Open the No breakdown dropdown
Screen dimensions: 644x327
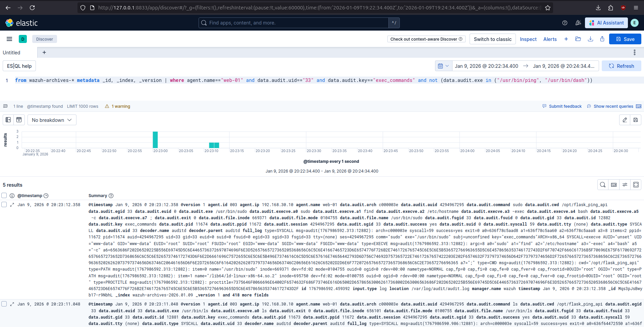coord(52,120)
